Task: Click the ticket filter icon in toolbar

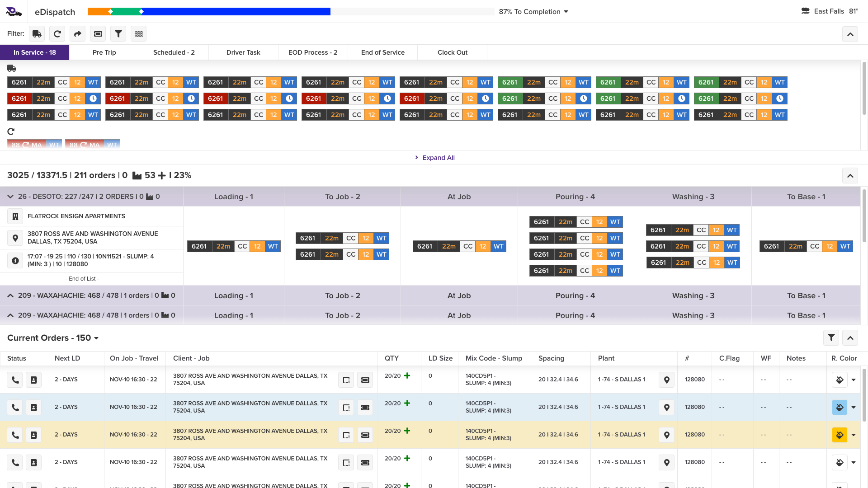Action: [x=98, y=34]
